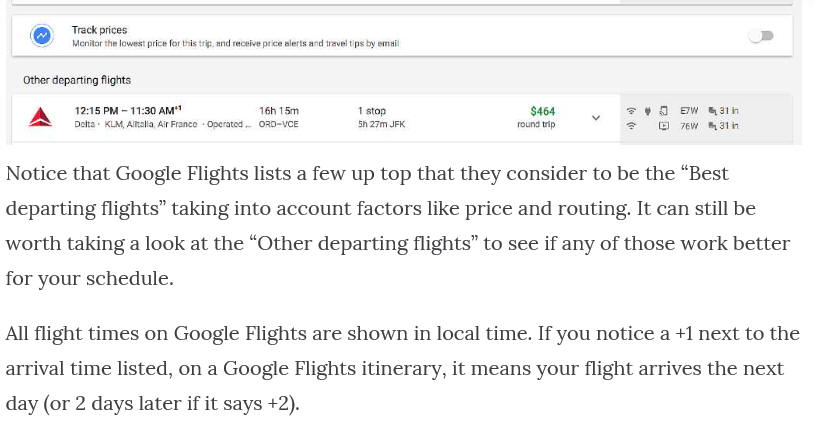The width and height of the screenshot is (815, 427).
Task: Click the stream-to-device amenity icon
Action: tap(664, 111)
